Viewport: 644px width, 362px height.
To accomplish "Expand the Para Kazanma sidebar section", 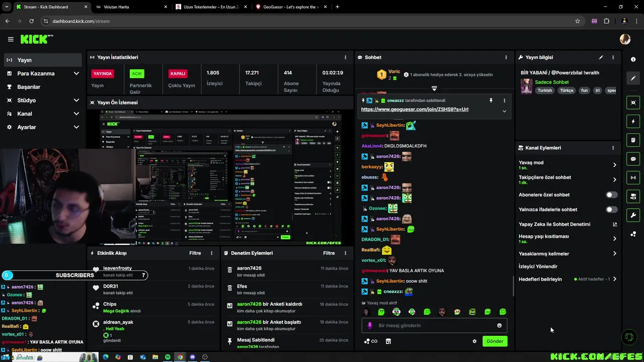I will click(76, 73).
